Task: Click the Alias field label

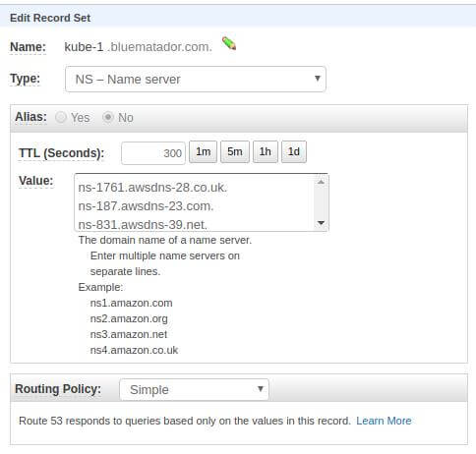Action: pos(30,117)
